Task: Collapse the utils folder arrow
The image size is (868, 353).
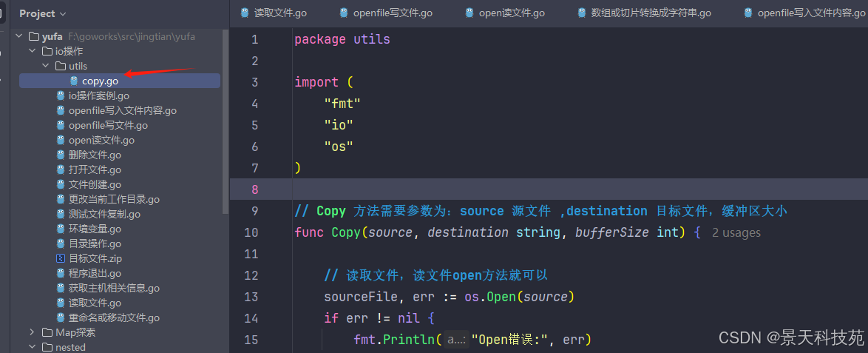Action: (x=46, y=67)
